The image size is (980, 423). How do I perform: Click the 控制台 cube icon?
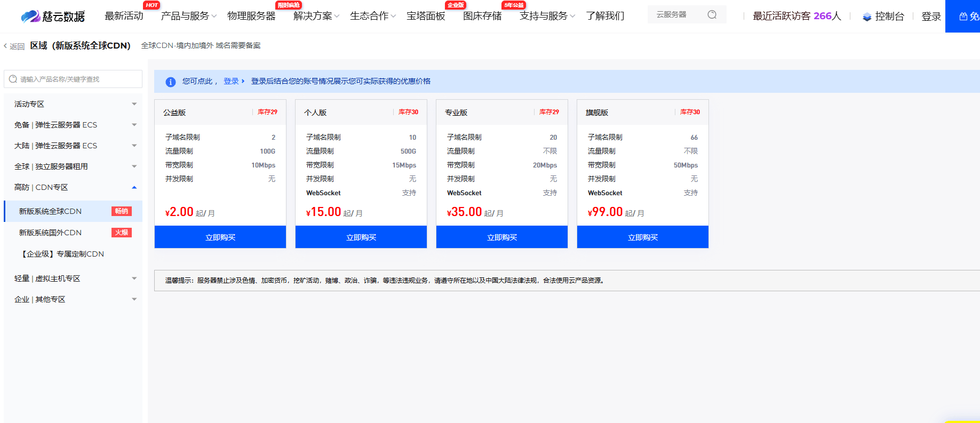[x=867, y=17]
